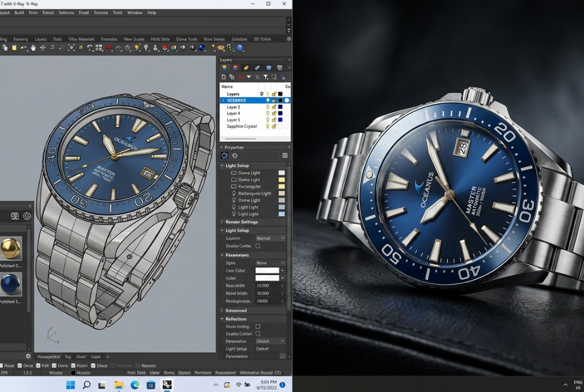The image size is (584, 392).
Task: Click the ellipsis button next to Panemetion
Action: (x=282, y=356)
